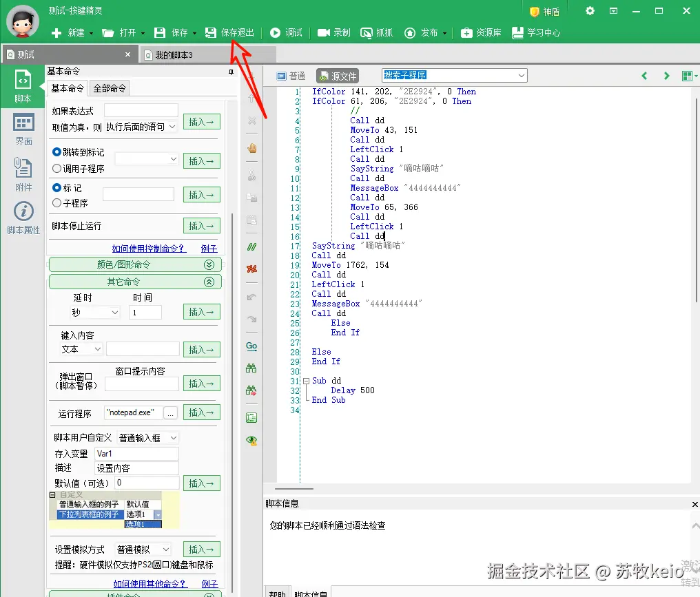Open 执行后面的语句 dropdown
This screenshot has width=700, height=597.
172,127
